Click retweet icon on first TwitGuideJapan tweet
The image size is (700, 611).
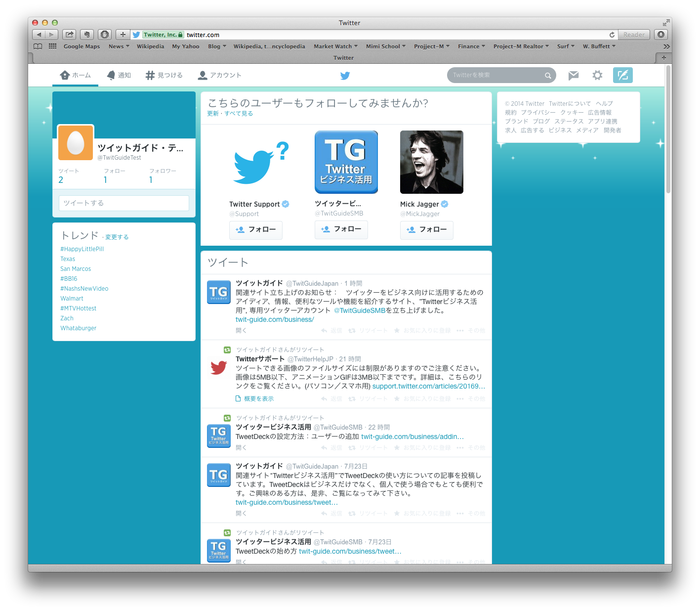[352, 331]
